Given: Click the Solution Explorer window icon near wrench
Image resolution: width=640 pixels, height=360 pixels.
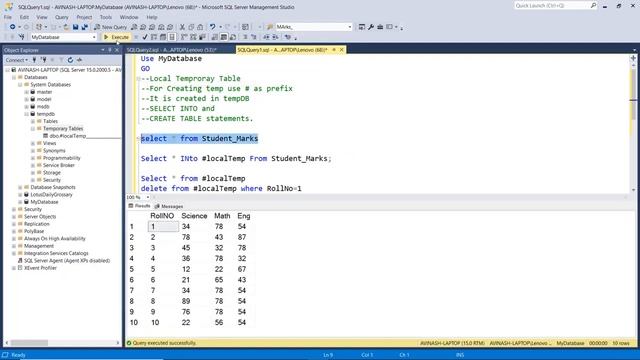Looking at the screenshot, I should point(362,27).
